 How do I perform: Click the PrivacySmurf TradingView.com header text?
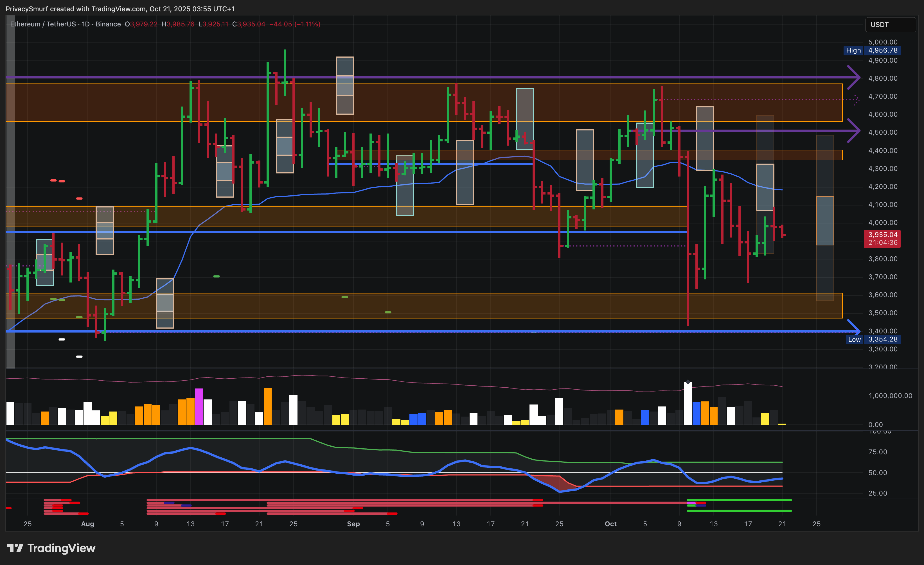[120, 9]
